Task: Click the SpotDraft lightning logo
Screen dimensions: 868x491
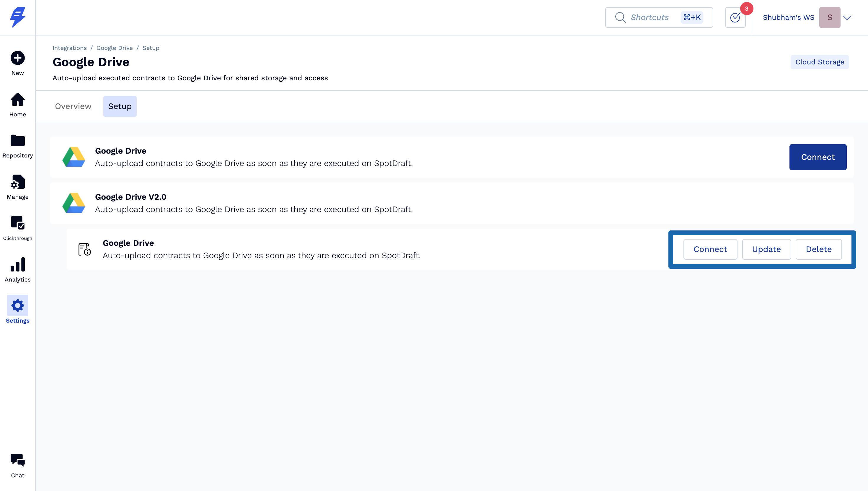Action: pos(17,17)
